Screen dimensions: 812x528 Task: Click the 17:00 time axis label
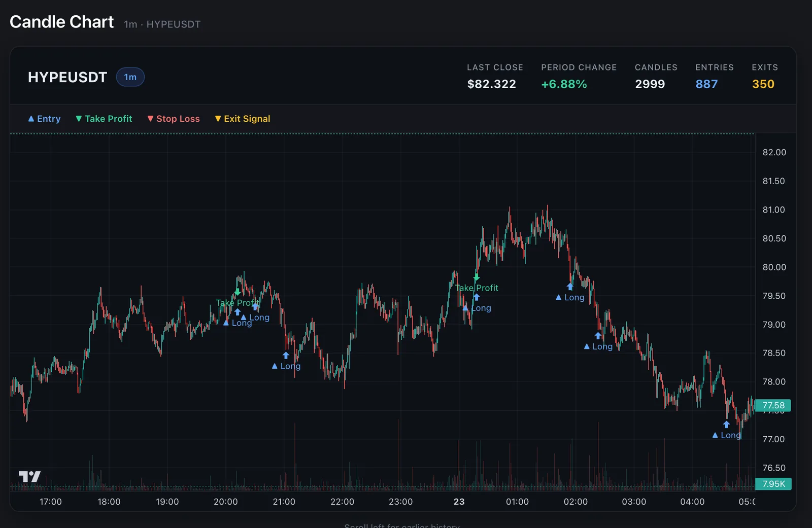click(51, 502)
